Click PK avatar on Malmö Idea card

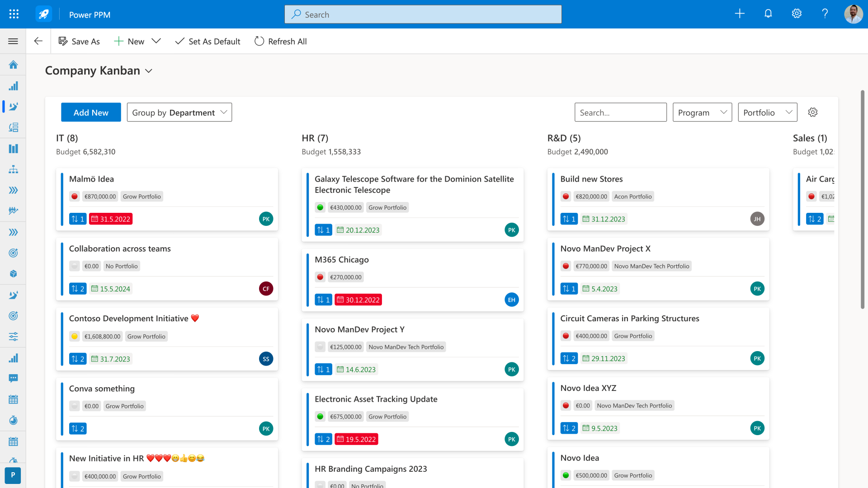[x=266, y=219]
